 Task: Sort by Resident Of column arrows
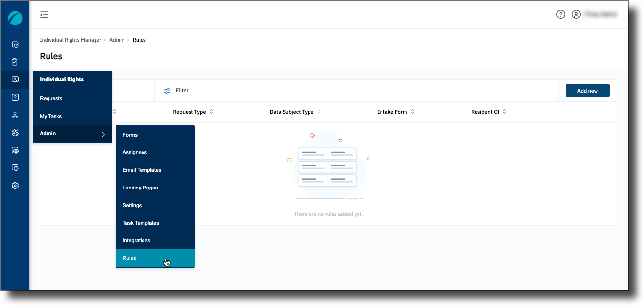505,112
